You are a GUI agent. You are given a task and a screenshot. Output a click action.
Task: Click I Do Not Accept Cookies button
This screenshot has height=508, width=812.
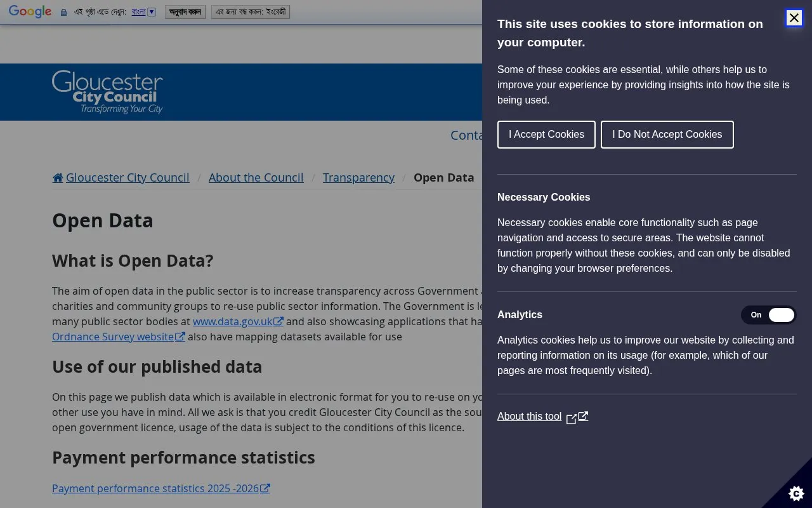tap(667, 135)
